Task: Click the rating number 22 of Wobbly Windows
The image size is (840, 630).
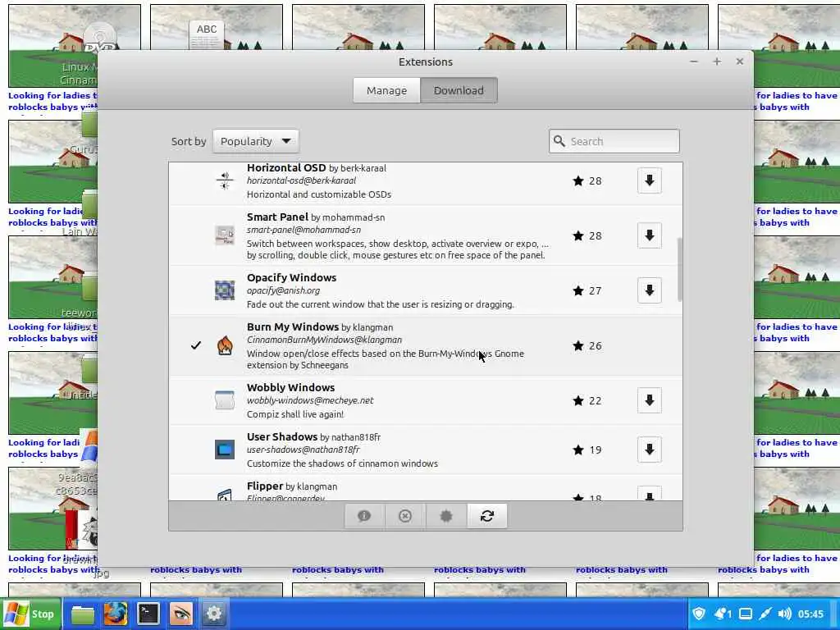Action: tap(596, 400)
